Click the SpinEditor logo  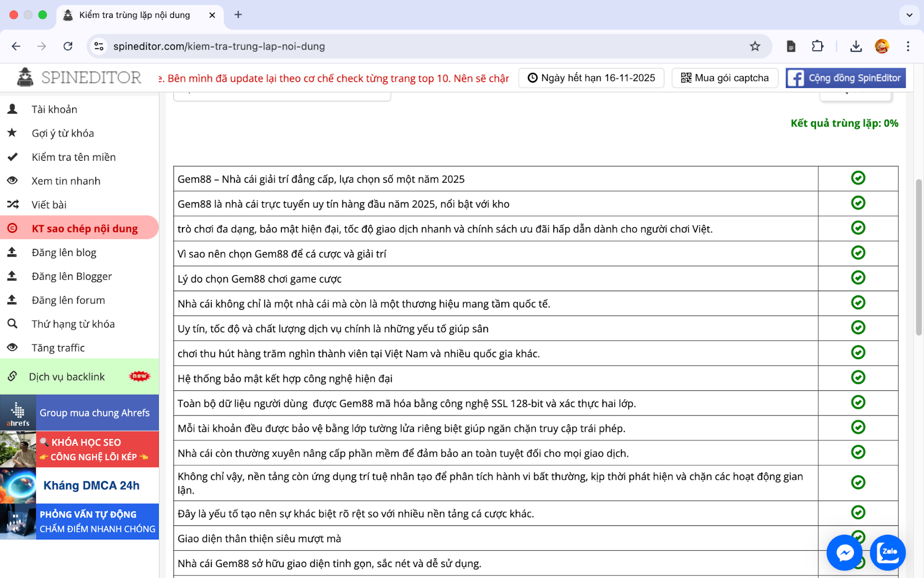click(x=80, y=77)
